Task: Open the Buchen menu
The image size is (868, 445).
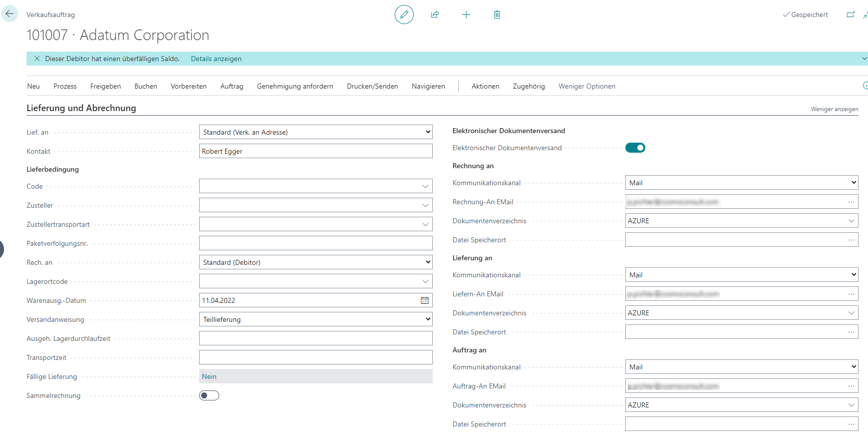Action: pyautogui.click(x=146, y=86)
